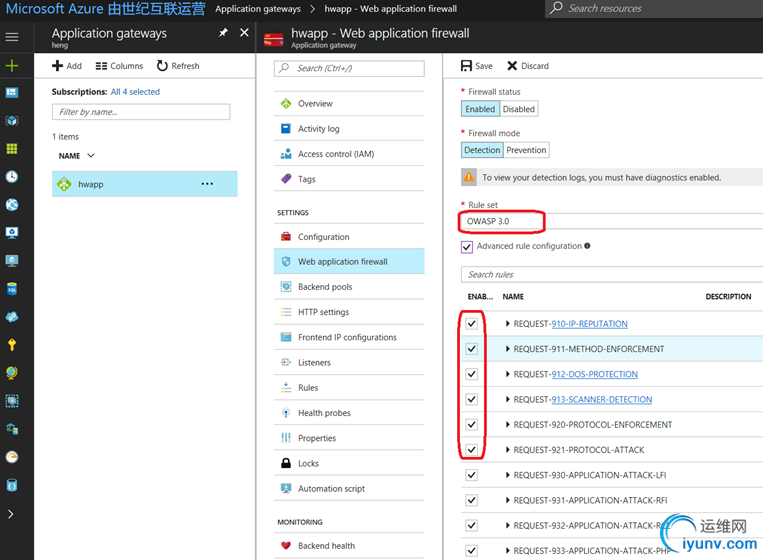Viewport: 763px width, 560px height.
Task: Click the Frontend IP configurations icon
Action: pyautogui.click(x=286, y=337)
